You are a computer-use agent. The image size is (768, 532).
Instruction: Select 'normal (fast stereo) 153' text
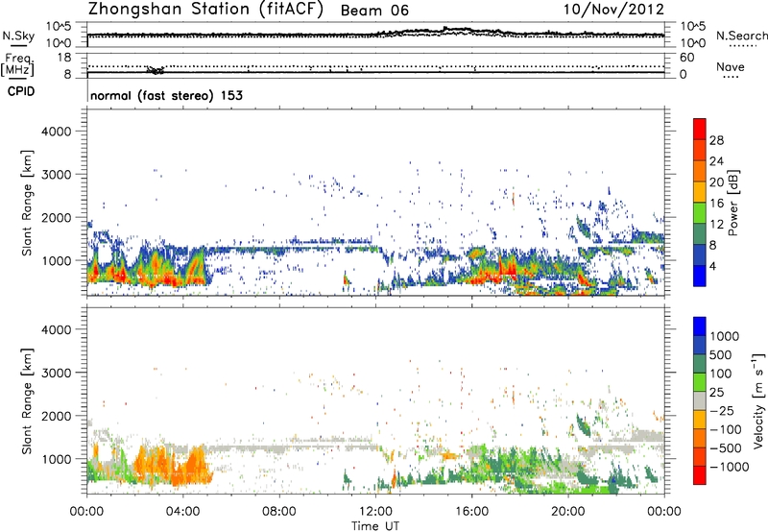[x=166, y=95]
